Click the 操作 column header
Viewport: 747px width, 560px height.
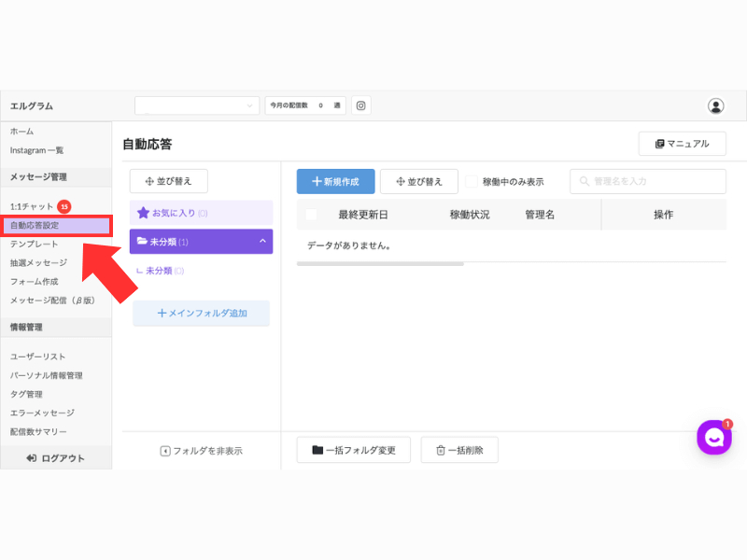point(663,215)
